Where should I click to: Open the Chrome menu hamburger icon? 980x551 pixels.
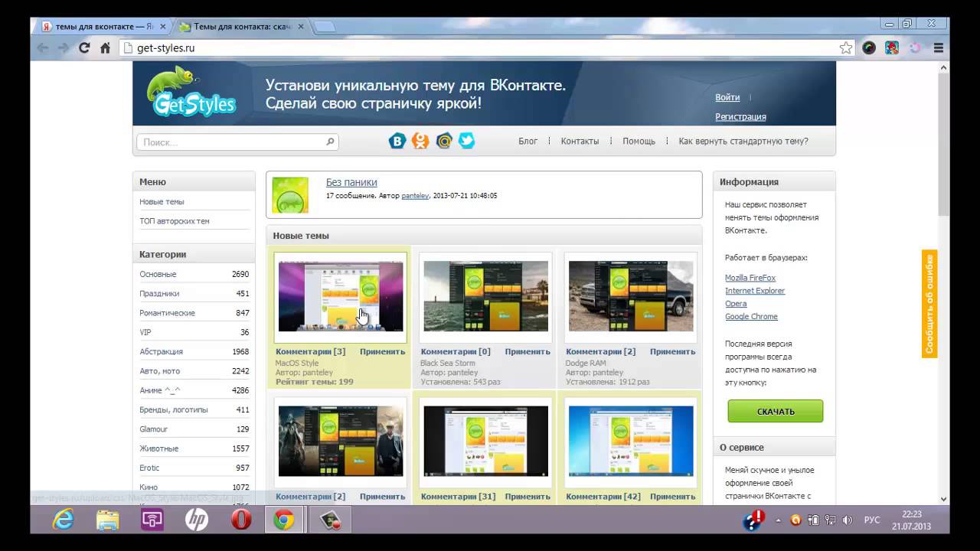point(939,48)
